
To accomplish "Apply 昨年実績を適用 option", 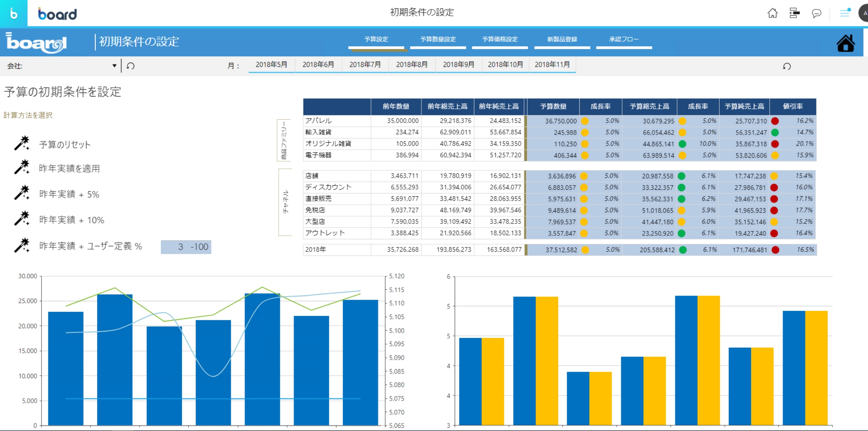I will (x=69, y=168).
